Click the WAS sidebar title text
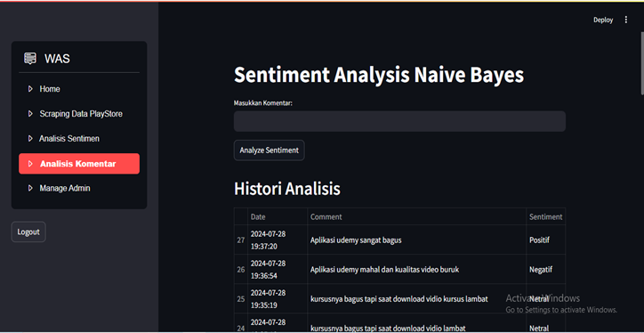 click(57, 59)
